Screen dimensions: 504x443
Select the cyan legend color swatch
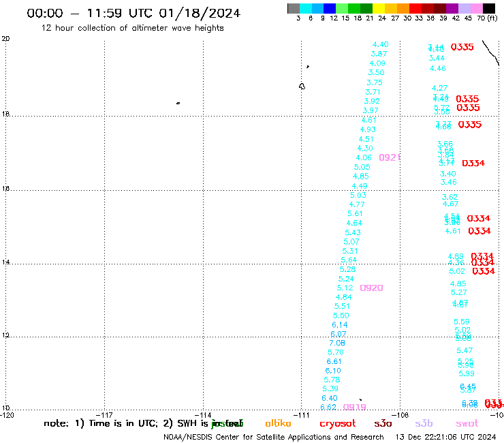306,9
